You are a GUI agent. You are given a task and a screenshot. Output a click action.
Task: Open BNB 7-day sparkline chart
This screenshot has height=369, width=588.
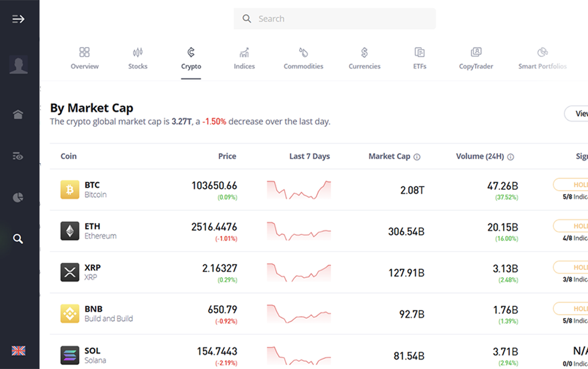[x=299, y=314]
